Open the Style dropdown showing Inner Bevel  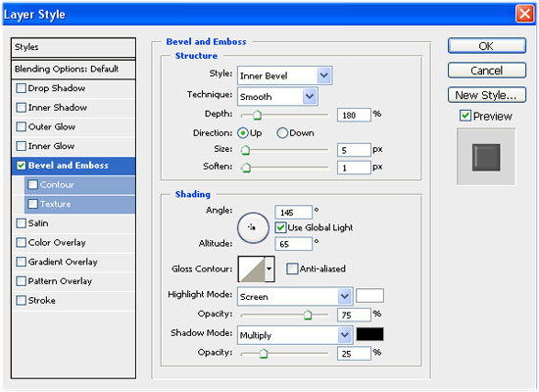coord(284,75)
